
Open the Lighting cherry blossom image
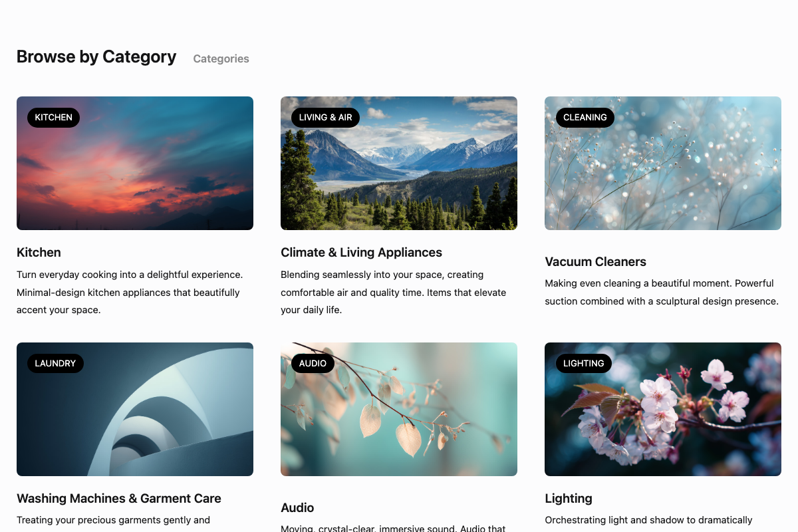[x=663, y=409]
